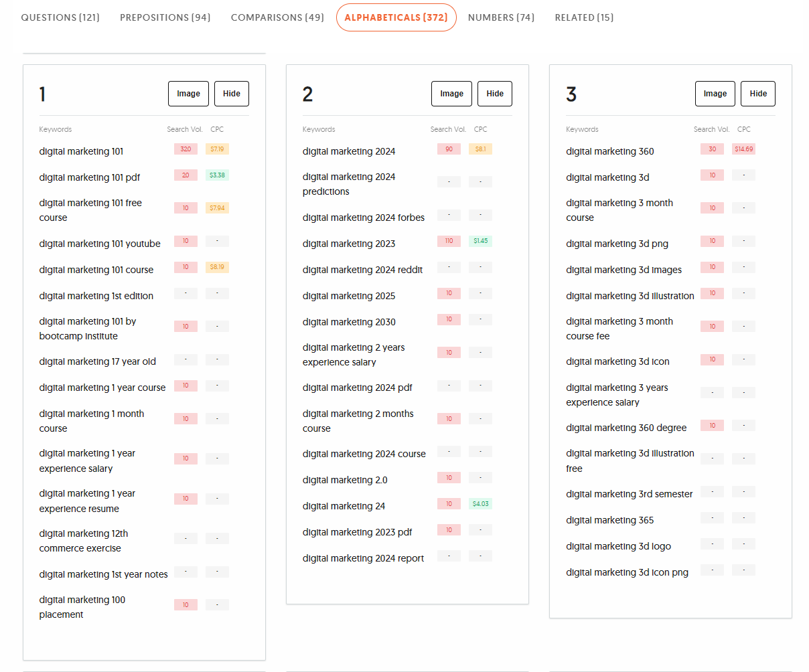Click the Alphabeticals tab
The height and width of the screenshot is (672, 809).
pyautogui.click(x=396, y=17)
